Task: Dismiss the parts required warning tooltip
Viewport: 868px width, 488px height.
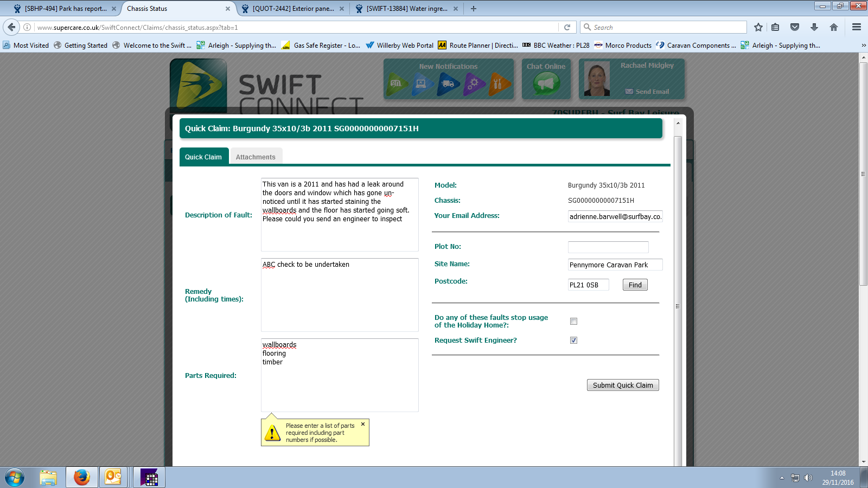Action: (x=363, y=424)
